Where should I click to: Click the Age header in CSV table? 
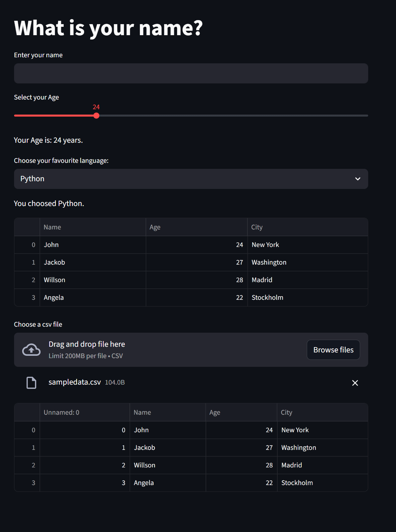[241, 412]
